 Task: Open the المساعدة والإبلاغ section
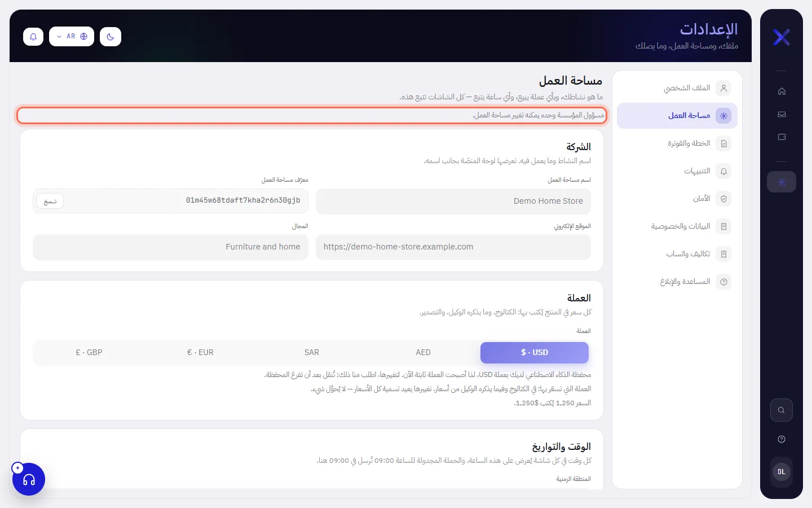click(x=677, y=282)
